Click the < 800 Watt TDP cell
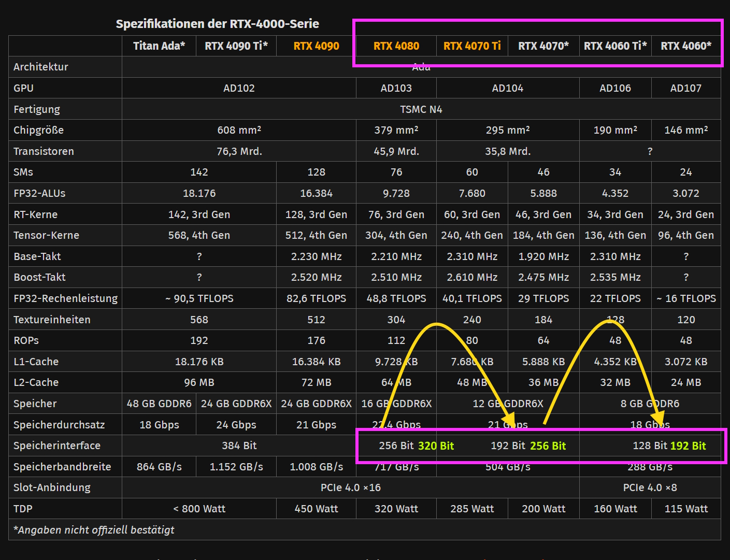This screenshot has width=730, height=560. tap(199, 509)
